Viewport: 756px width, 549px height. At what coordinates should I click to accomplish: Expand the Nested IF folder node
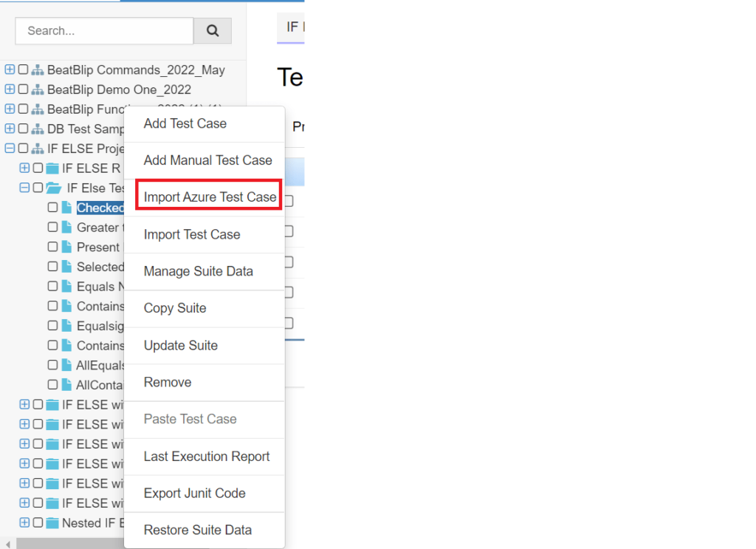24,523
